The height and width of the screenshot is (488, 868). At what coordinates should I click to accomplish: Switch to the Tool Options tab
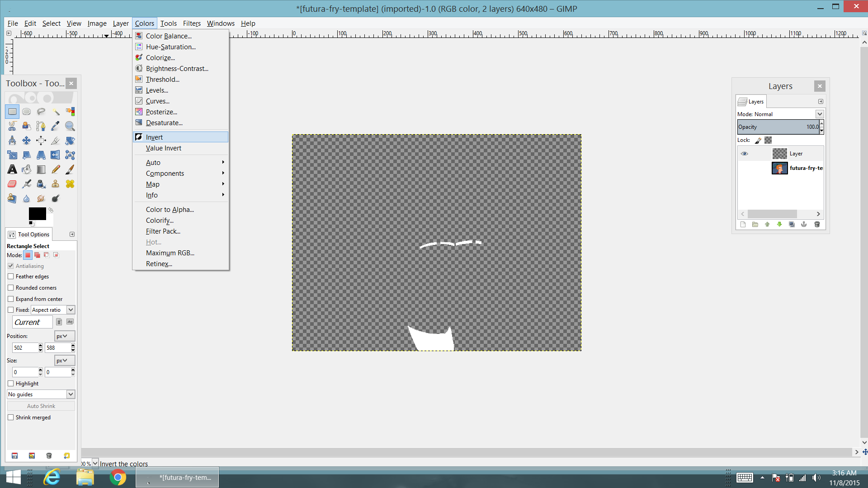pyautogui.click(x=29, y=235)
